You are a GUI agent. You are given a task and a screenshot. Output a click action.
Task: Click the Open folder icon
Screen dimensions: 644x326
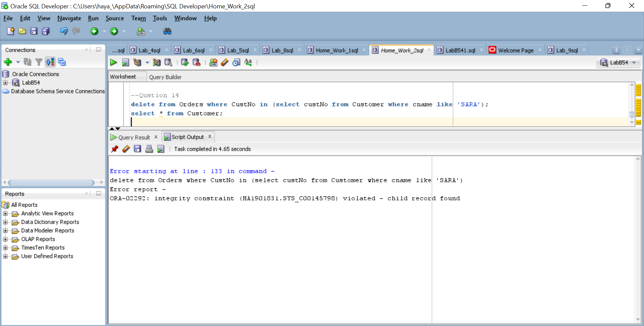[22, 31]
